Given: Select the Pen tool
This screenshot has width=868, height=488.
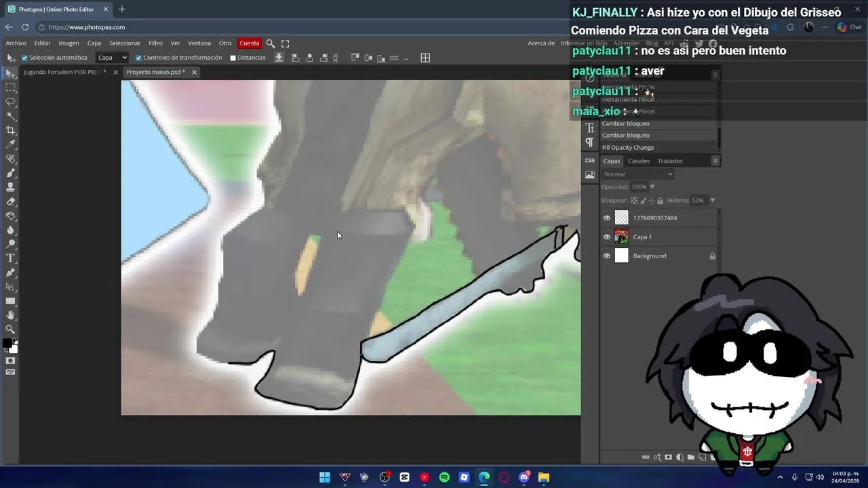Looking at the screenshot, I should click(10, 272).
